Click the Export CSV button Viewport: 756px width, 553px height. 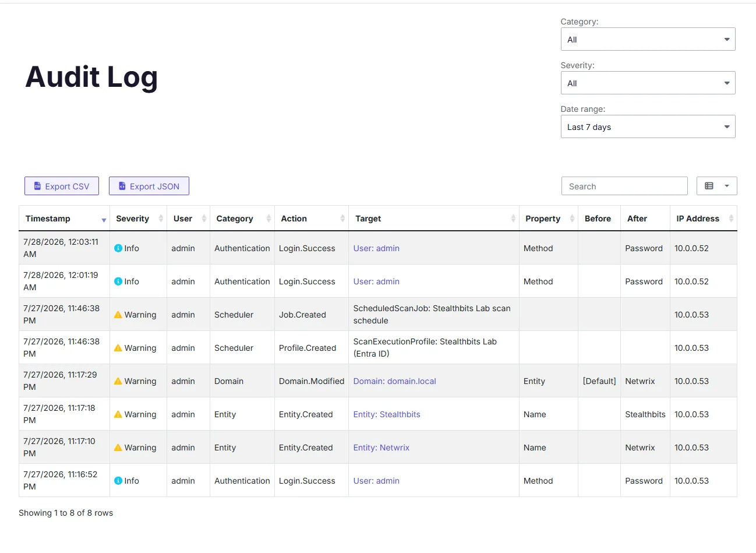pyautogui.click(x=62, y=186)
